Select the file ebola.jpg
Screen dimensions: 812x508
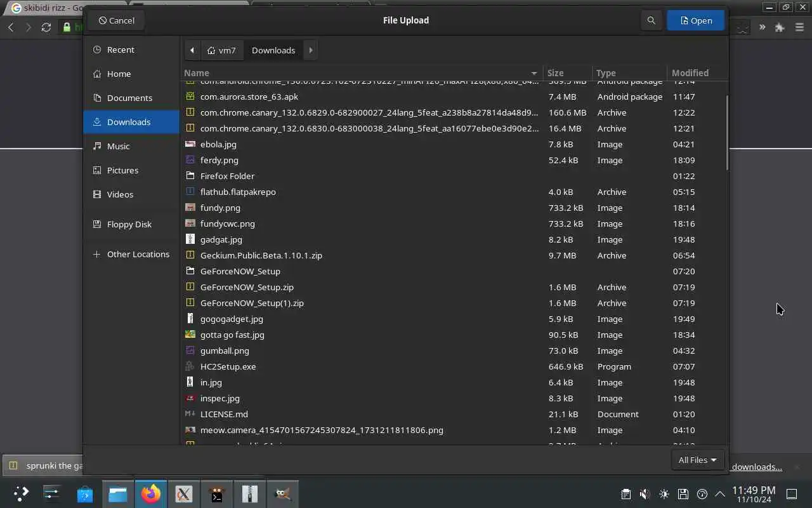pos(454,144)
